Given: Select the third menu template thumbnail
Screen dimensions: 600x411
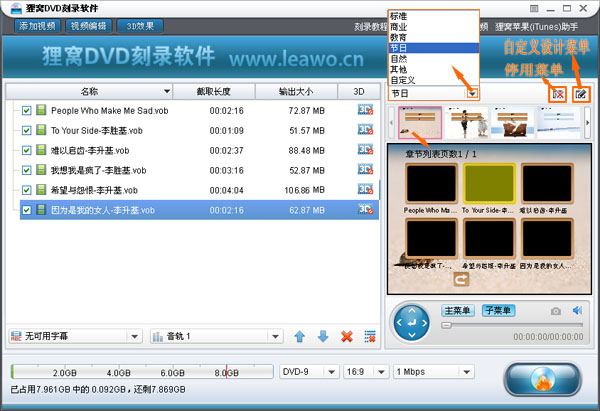Looking at the screenshot, I should tap(512, 122).
